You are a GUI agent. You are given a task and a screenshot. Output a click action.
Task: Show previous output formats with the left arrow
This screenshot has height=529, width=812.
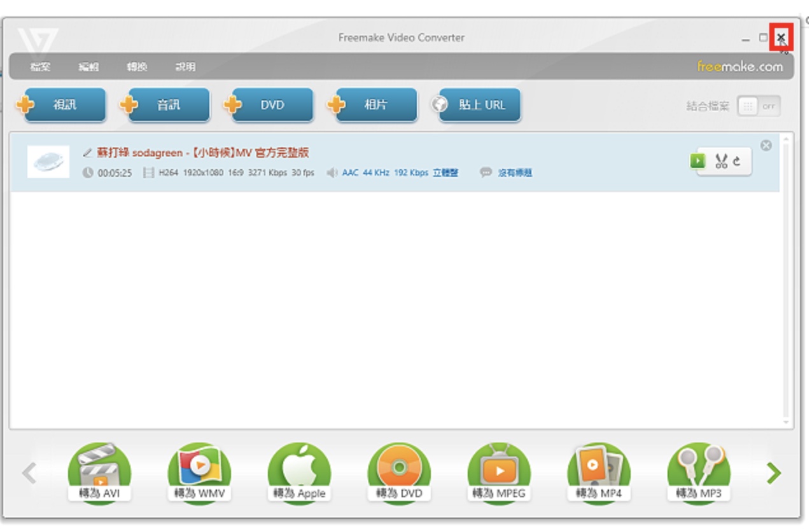tap(29, 473)
